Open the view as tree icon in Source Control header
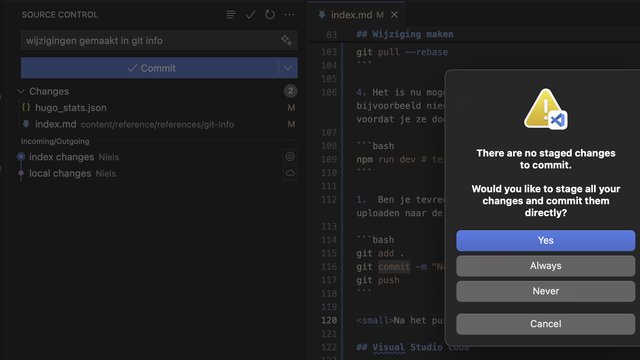The image size is (640, 360). [231, 15]
